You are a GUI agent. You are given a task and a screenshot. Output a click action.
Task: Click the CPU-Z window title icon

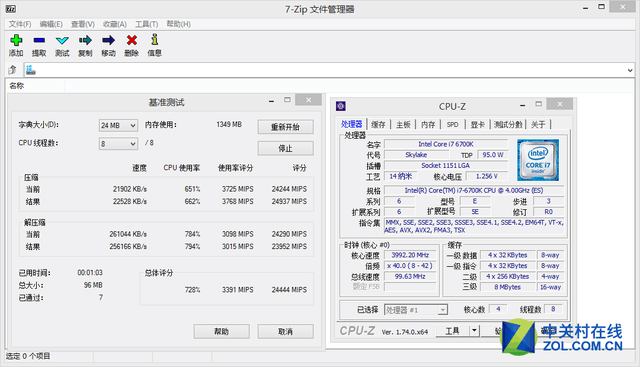click(341, 107)
